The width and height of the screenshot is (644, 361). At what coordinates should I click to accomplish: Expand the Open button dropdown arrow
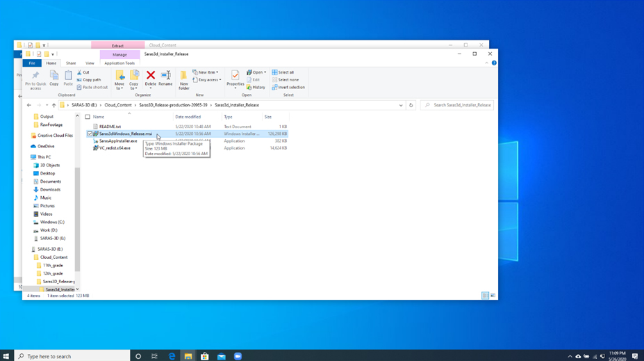click(x=265, y=72)
